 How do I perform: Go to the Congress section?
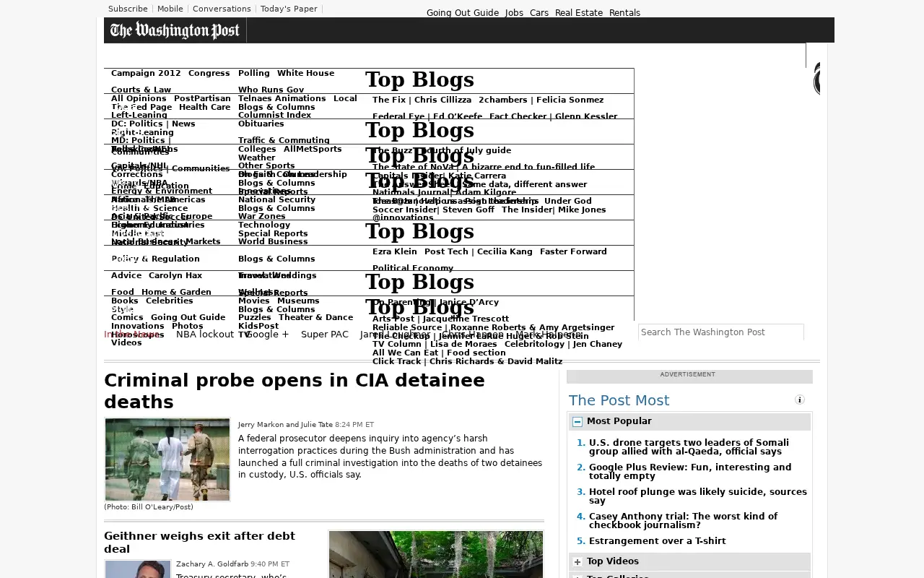[209, 73]
